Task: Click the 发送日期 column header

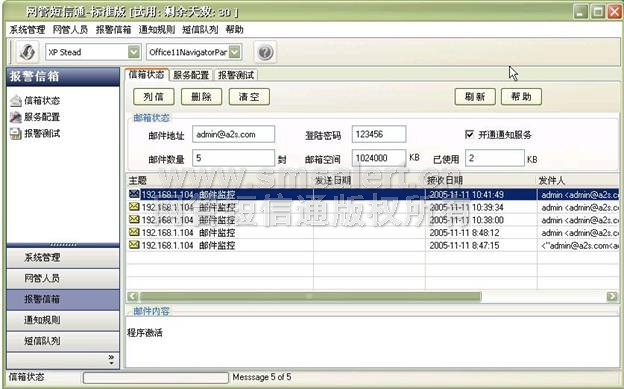Action: (x=369, y=180)
